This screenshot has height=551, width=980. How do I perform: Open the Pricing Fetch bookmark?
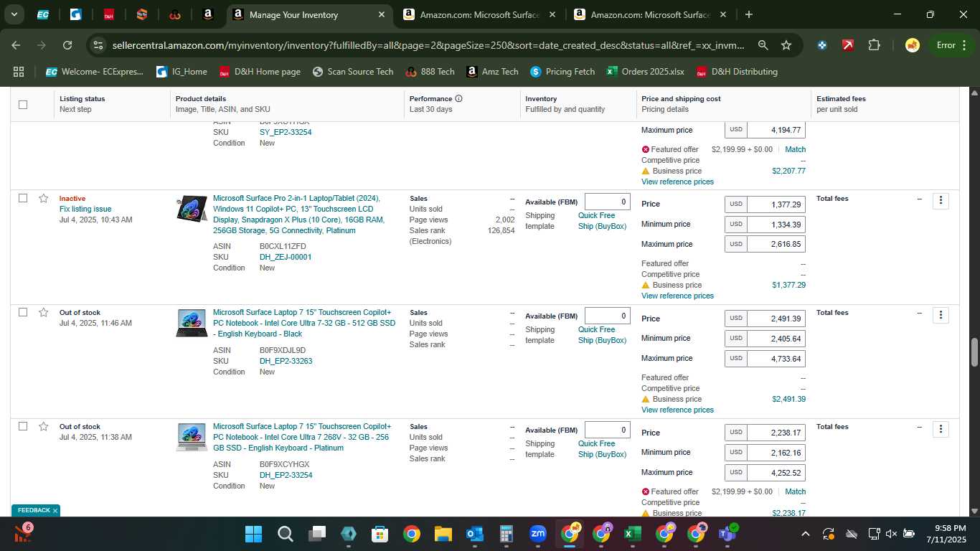562,72
